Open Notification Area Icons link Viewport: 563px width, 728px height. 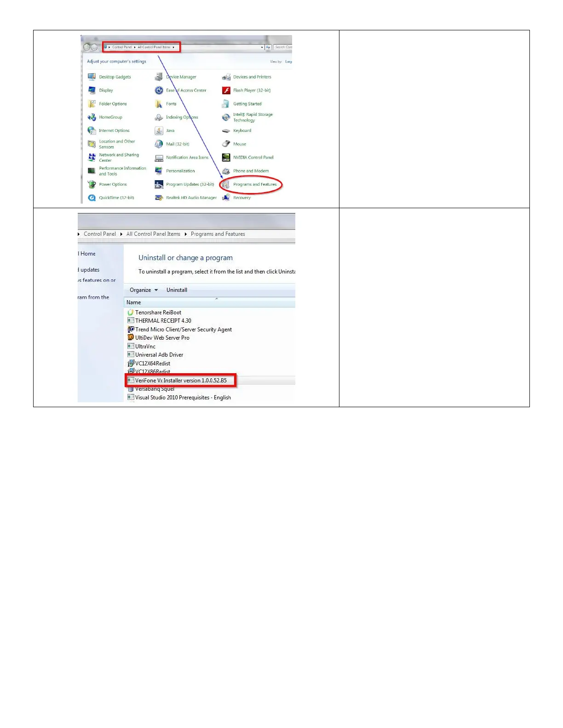click(187, 157)
